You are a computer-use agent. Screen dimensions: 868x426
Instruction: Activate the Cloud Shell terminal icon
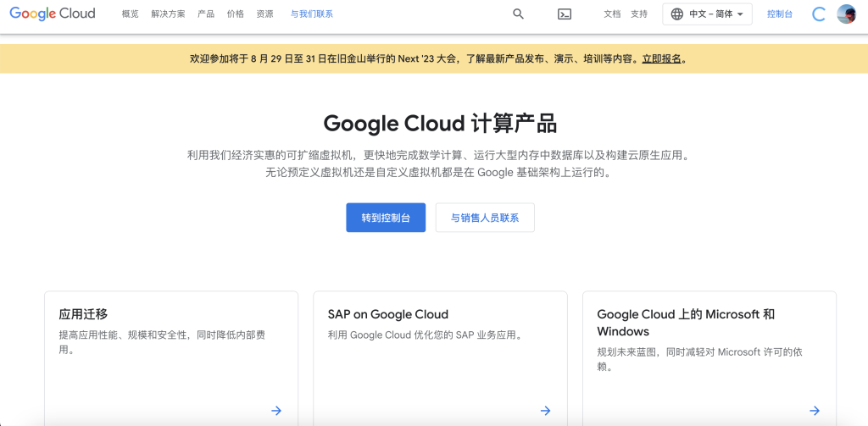564,14
